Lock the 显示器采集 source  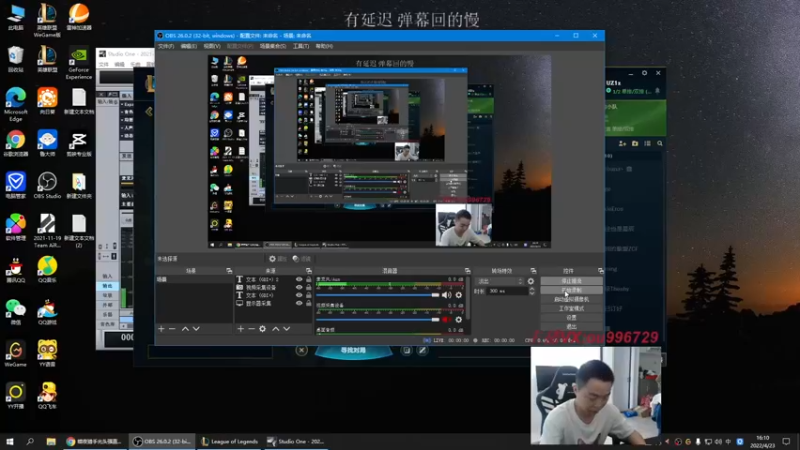309,303
